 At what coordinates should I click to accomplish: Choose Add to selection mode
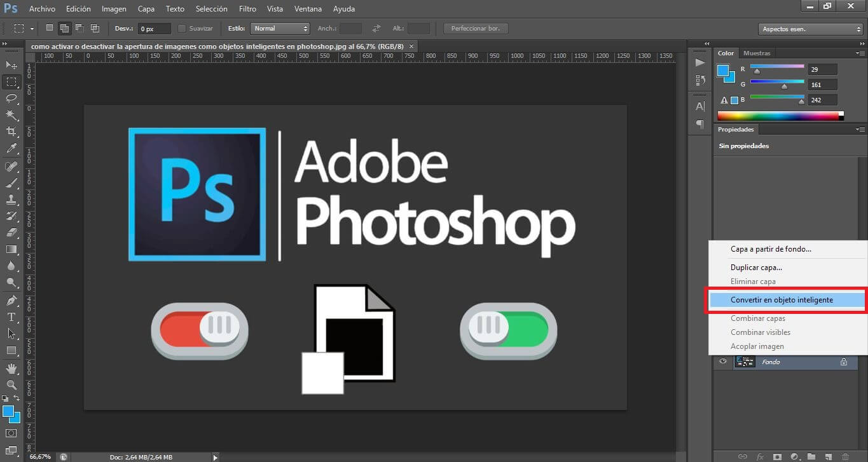(65, 28)
